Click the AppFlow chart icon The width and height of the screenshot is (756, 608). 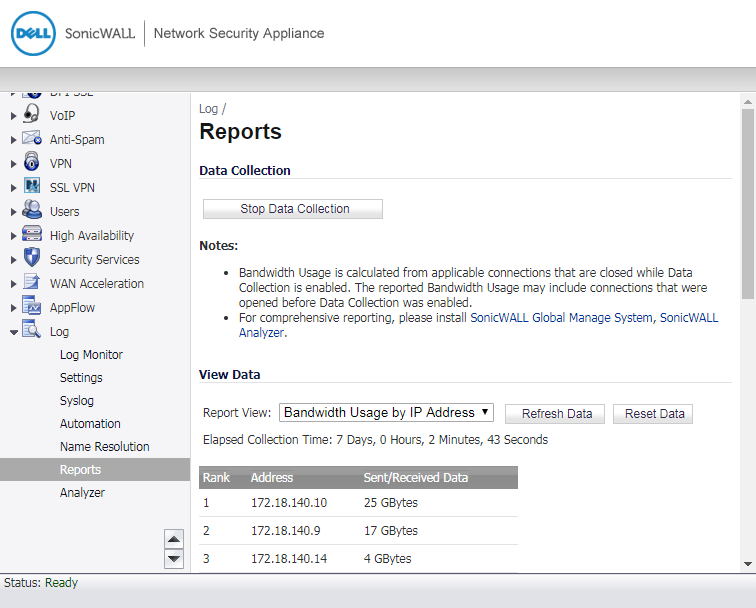click(32, 306)
